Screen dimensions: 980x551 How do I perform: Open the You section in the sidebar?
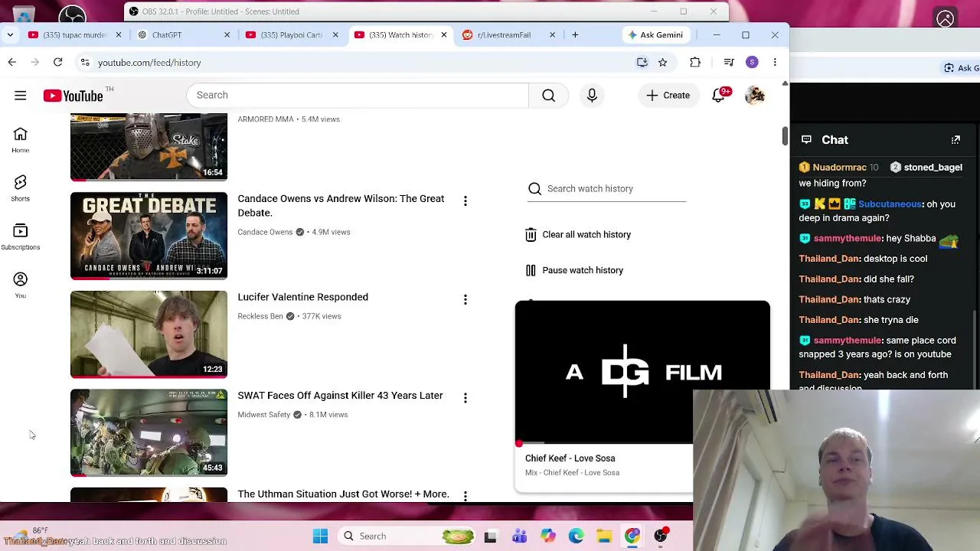pos(21,285)
